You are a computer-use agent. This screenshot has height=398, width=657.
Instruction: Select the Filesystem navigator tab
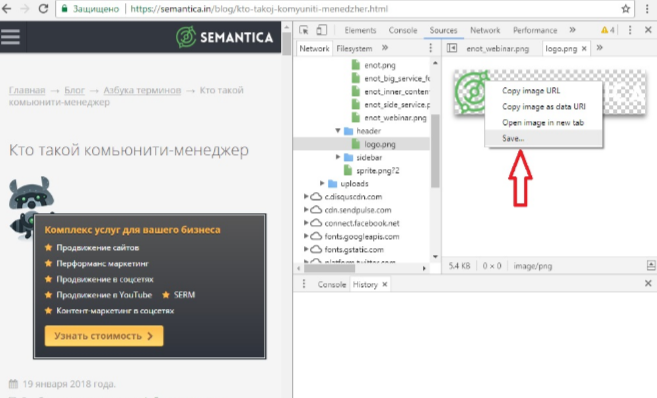click(x=354, y=49)
